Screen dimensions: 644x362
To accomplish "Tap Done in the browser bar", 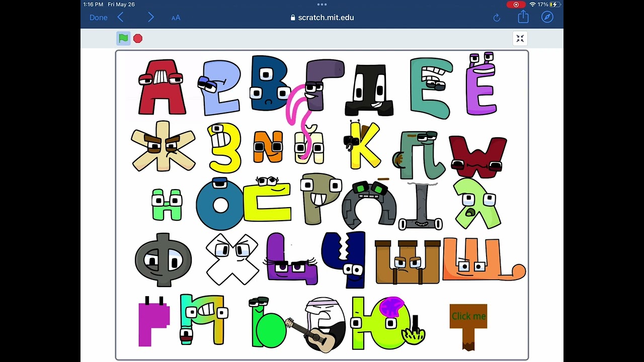I will (99, 18).
